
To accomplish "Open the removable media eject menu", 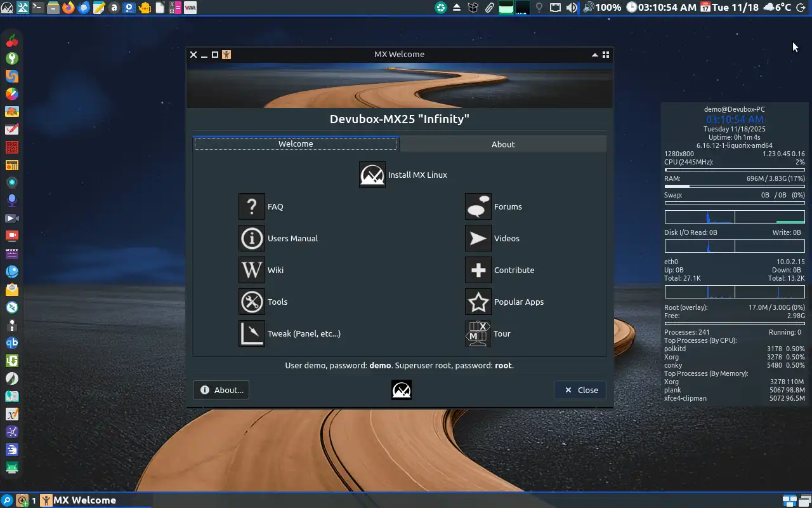I will click(457, 7).
